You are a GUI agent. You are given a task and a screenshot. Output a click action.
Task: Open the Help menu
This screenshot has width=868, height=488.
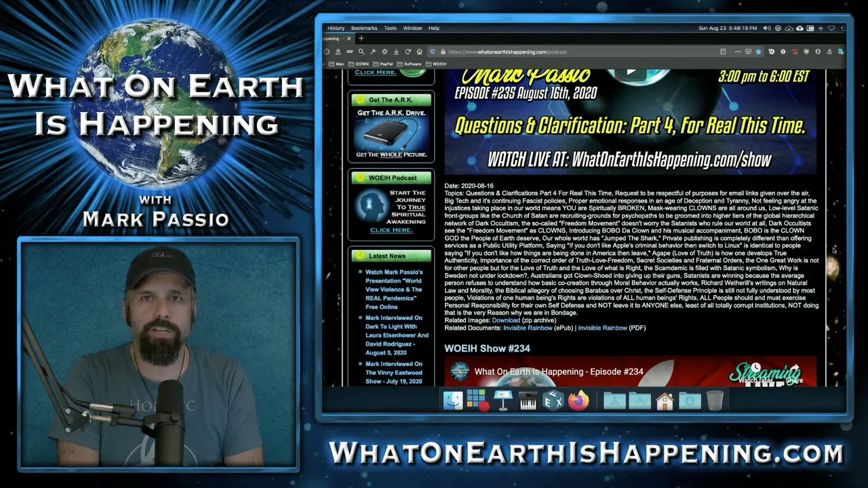click(x=434, y=28)
